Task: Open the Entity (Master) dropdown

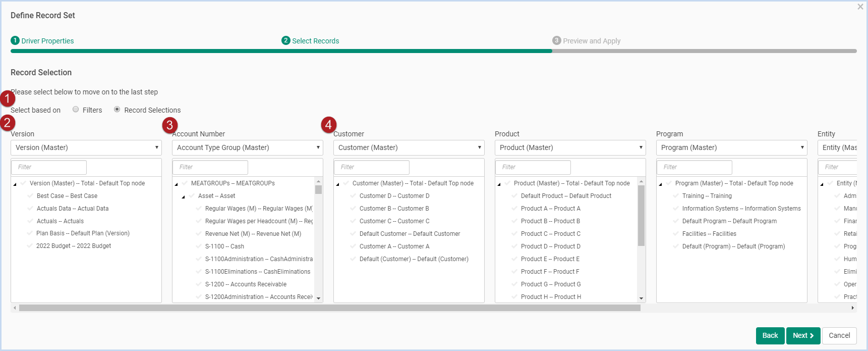Action: tap(837, 147)
